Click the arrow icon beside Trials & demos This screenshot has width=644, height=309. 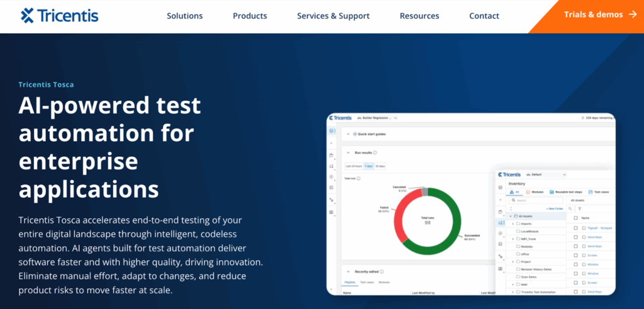point(633,14)
